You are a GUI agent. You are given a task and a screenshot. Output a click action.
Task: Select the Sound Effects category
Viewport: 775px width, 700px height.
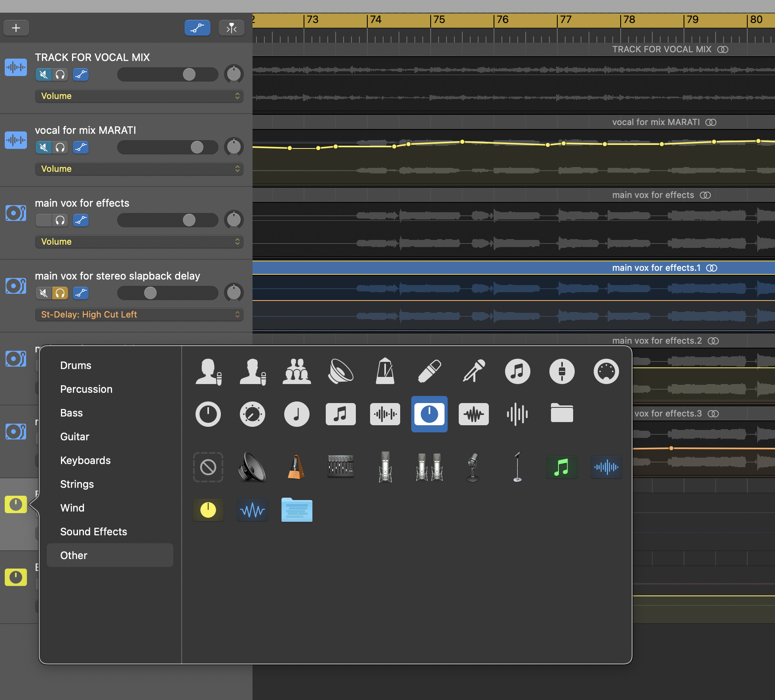click(94, 531)
